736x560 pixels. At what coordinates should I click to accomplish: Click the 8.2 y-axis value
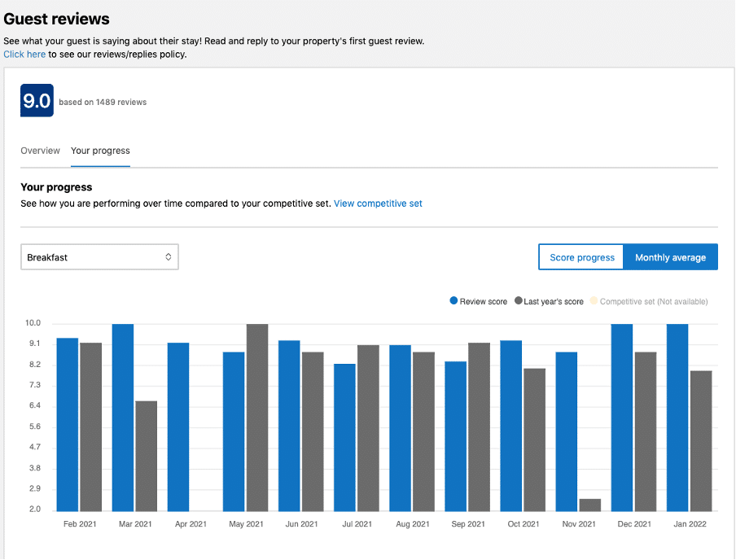[x=35, y=365]
